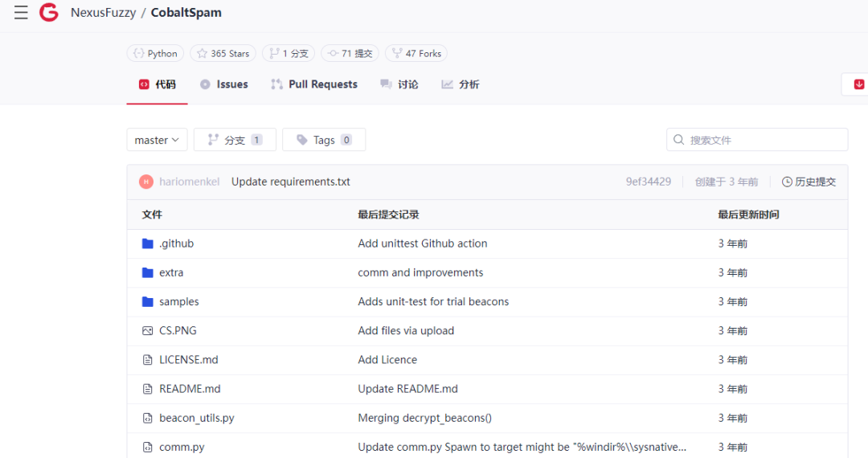
Task: Open the Tags 0 button
Action: pyautogui.click(x=324, y=140)
